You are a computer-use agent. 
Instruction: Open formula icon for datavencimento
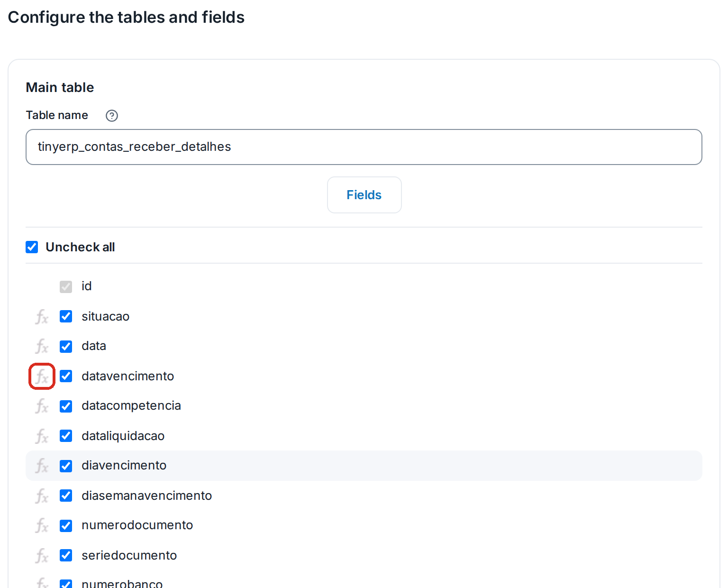(42, 377)
